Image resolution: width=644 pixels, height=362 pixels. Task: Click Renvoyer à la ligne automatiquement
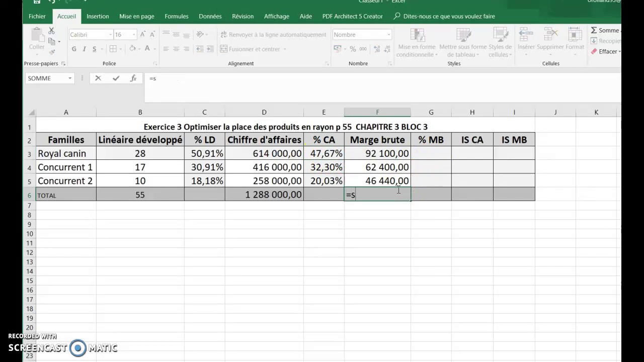click(x=273, y=35)
